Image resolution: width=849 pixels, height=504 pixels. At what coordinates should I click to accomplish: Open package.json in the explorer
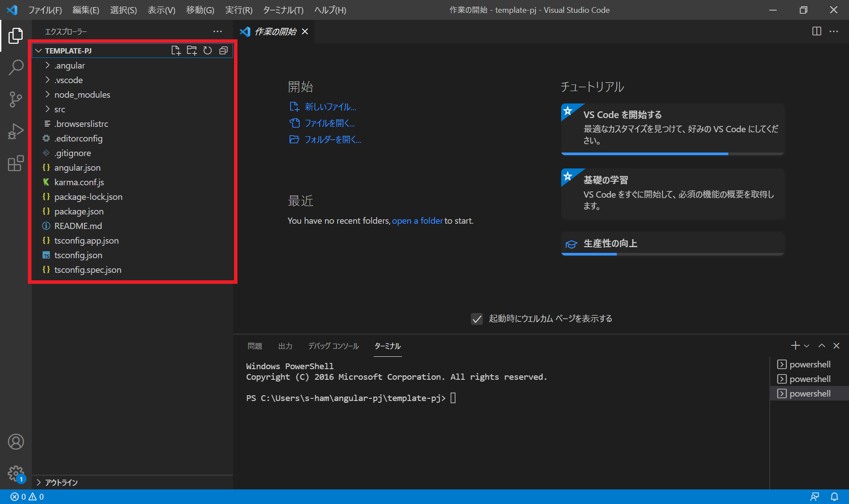coord(79,211)
